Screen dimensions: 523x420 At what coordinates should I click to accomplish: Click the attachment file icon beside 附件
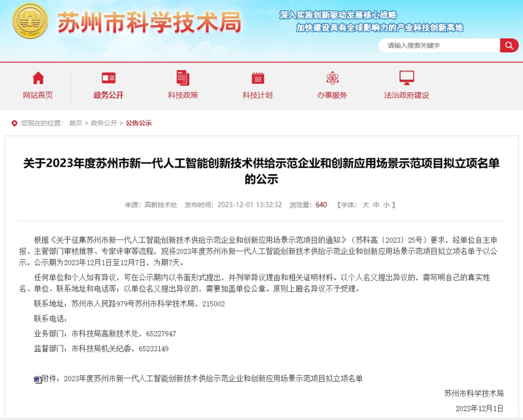(x=37, y=380)
